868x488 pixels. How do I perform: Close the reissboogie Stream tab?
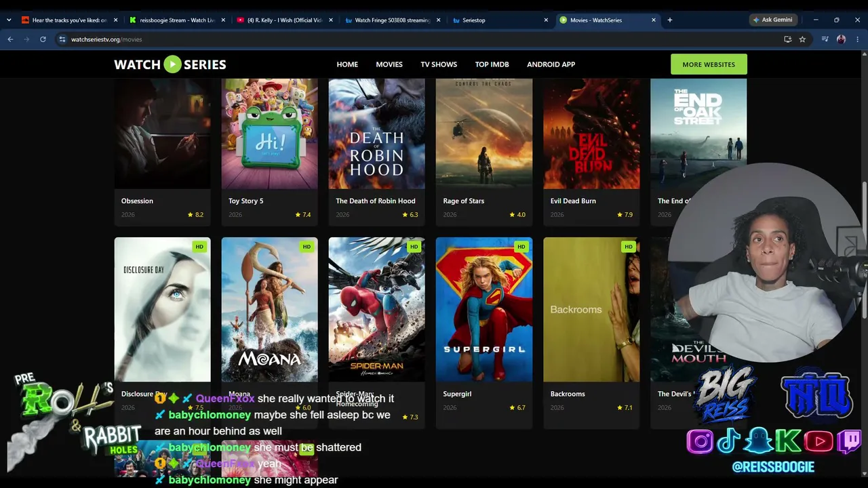[223, 20]
